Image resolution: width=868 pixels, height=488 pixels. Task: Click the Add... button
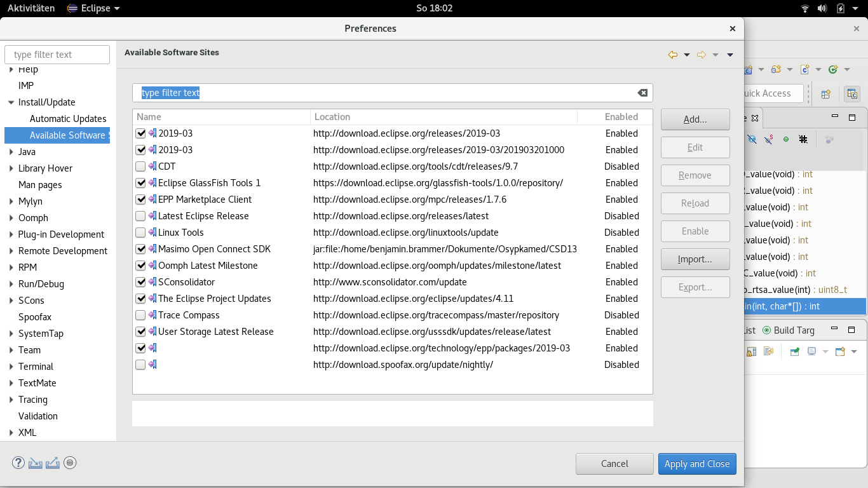click(695, 119)
